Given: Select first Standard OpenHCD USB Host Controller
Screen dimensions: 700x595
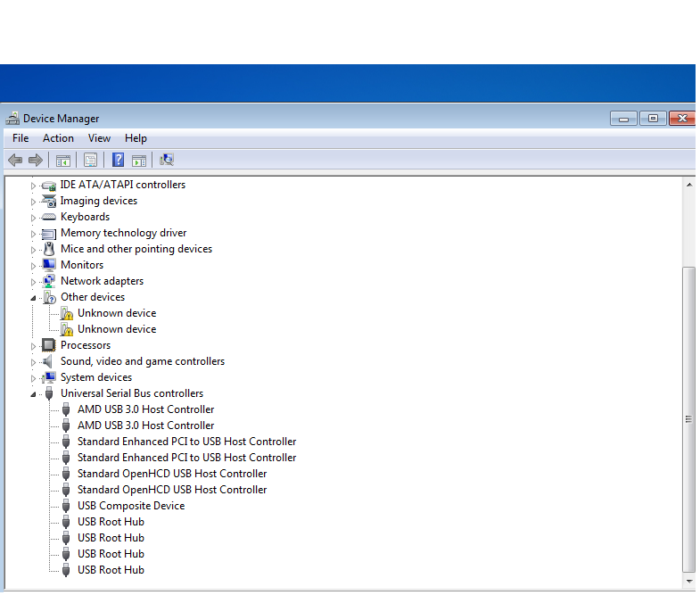Looking at the screenshot, I should tap(172, 474).
